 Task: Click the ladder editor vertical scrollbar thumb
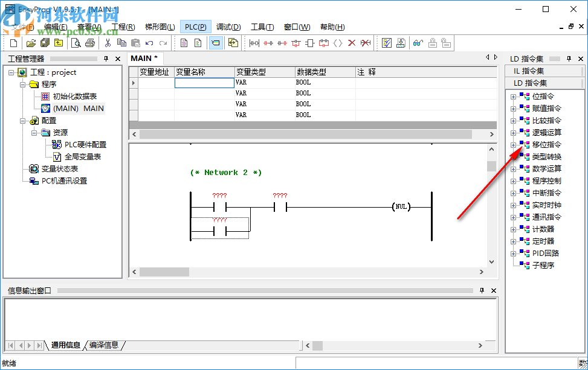[x=492, y=166]
